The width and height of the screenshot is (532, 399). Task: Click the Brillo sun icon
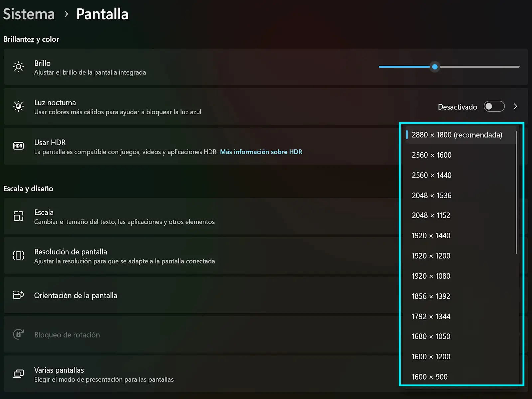coord(18,67)
